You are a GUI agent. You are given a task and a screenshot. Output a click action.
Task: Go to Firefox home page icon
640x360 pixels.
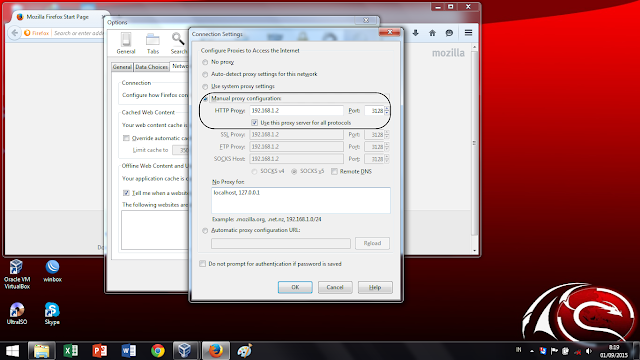coord(432,33)
